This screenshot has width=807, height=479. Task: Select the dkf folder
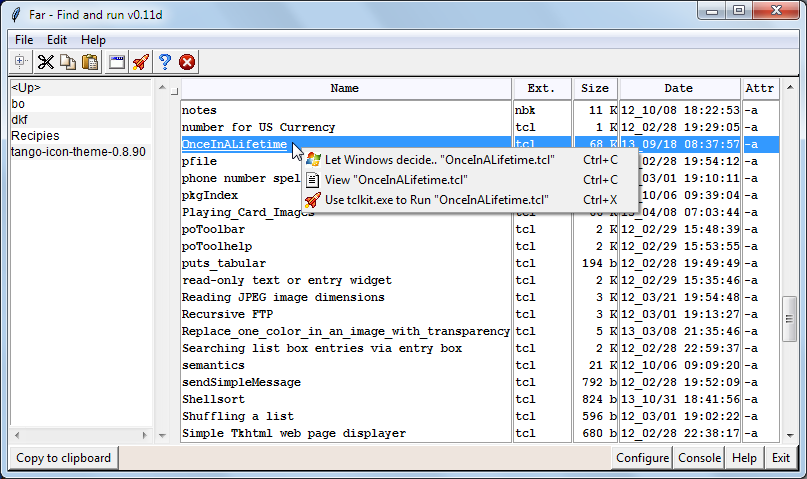[x=80, y=120]
